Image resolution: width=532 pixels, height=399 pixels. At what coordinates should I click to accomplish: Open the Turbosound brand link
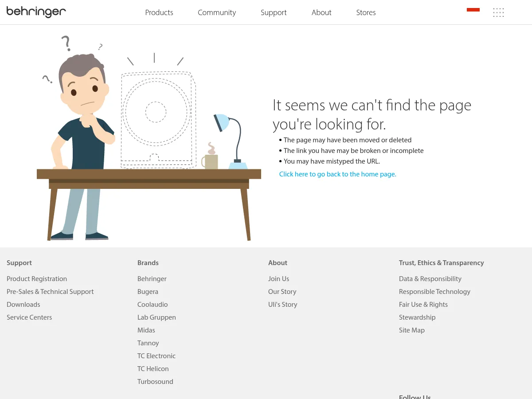pos(155,382)
